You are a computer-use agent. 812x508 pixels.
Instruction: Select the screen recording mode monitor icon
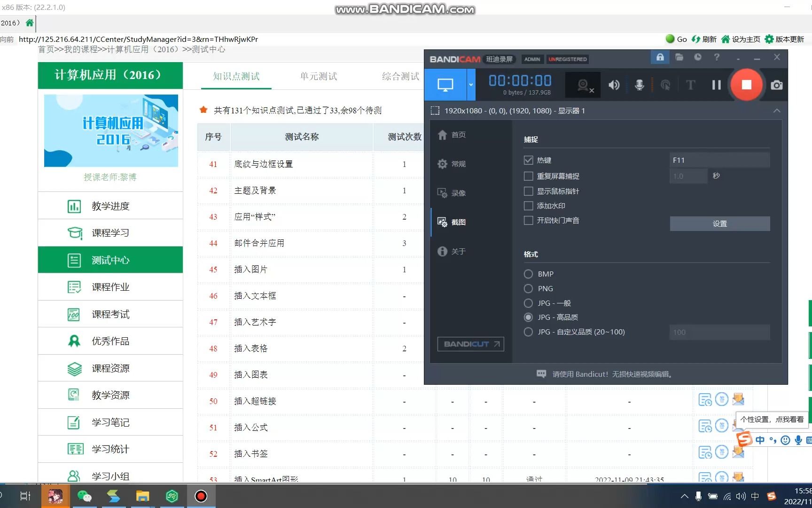tap(445, 85)
